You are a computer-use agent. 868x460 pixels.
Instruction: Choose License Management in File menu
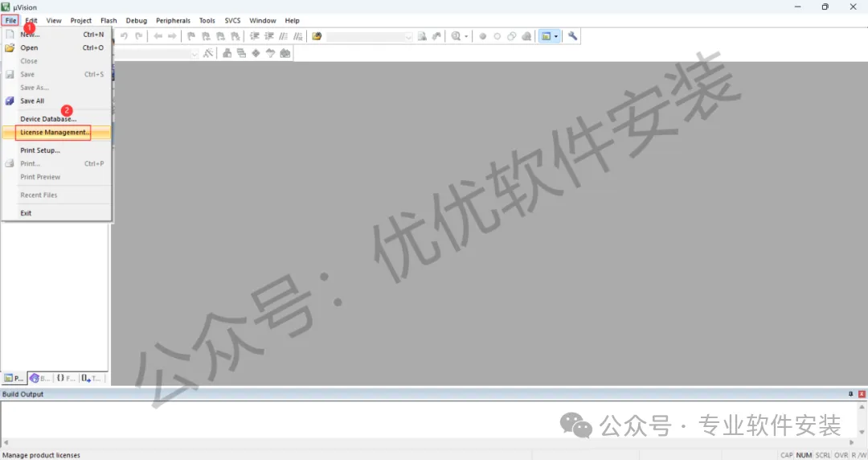pos(56,133)
